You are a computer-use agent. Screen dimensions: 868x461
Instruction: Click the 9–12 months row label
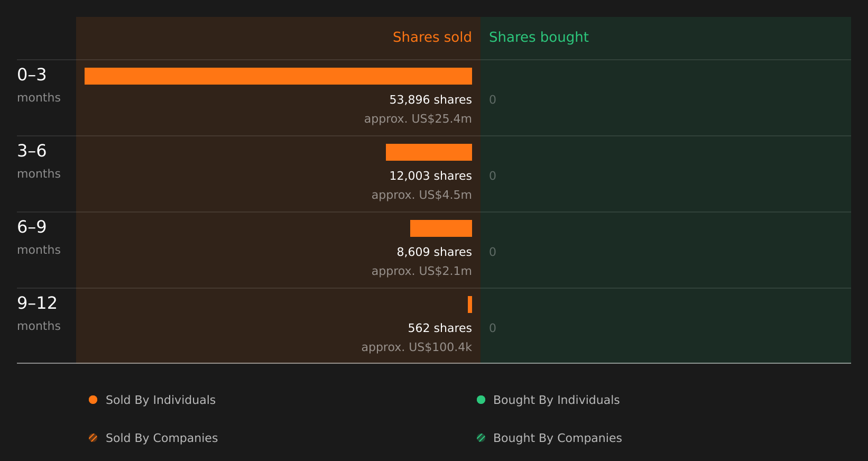click(x=39, y=314)
